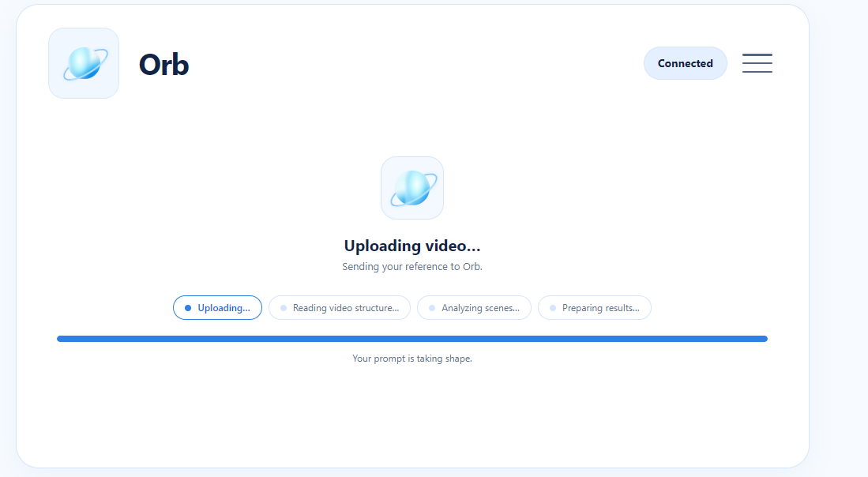Click 'Sending your reference to Orb.' text
868x477 pixels.
tap(412, 267)
